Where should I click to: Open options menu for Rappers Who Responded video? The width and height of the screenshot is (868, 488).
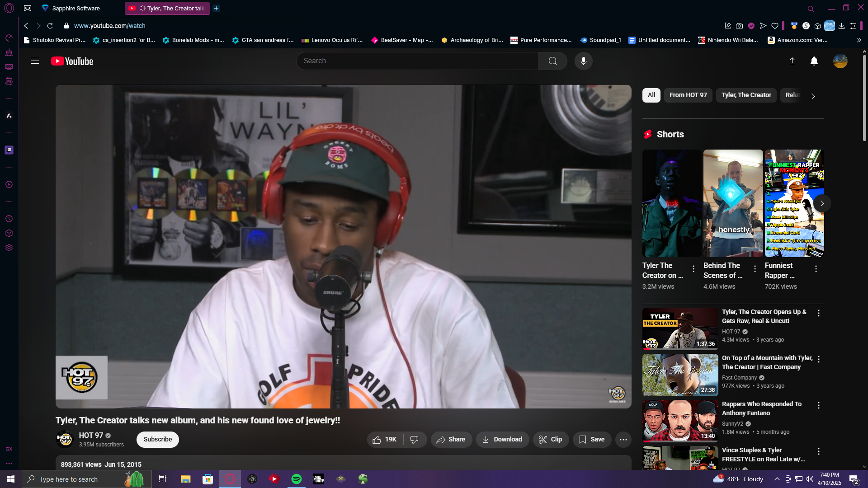tap(818, 405)
